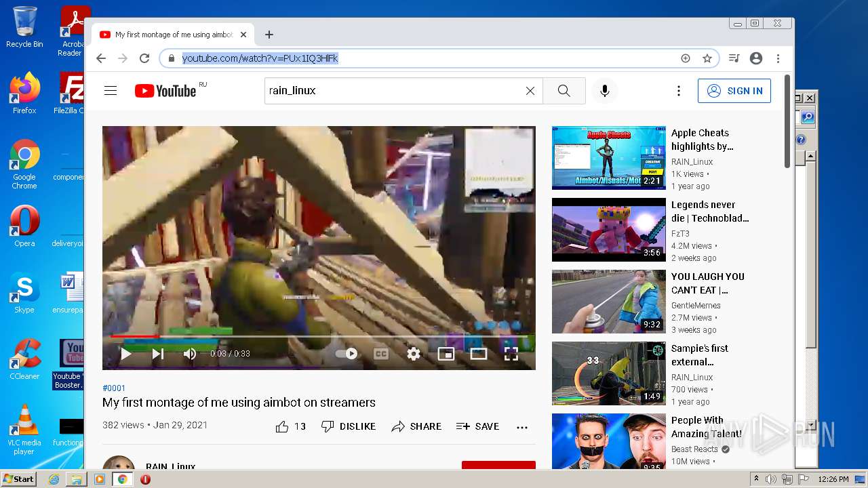Open the Windows Start menu
The image size is (868, 488).
click(x=18, y=479)
